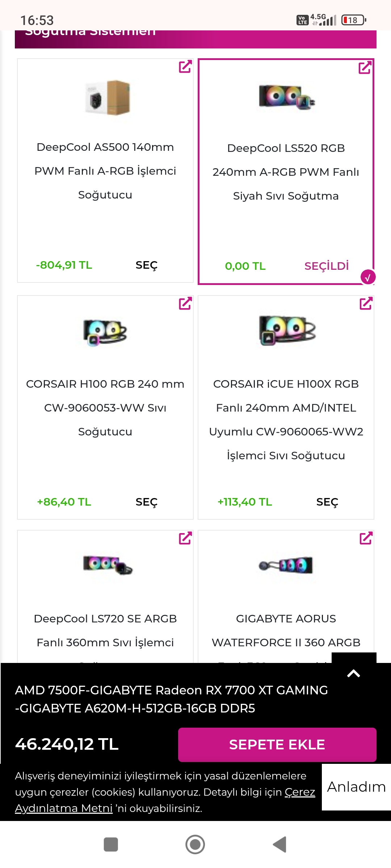Select CORSAIR iCUE H100X with SEÇ
This screenshot has width=391, height=868.
pyautogui.click(x=327, y=502)
